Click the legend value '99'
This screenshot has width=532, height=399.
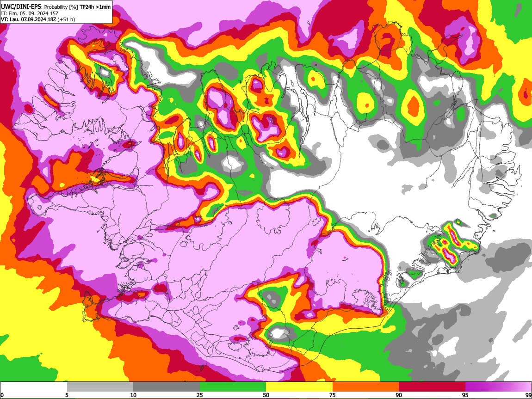528,395
